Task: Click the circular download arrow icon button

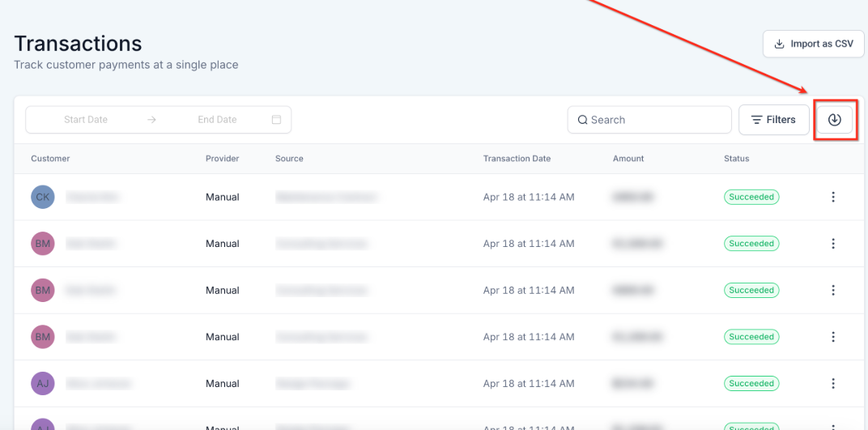Action: 834,120
